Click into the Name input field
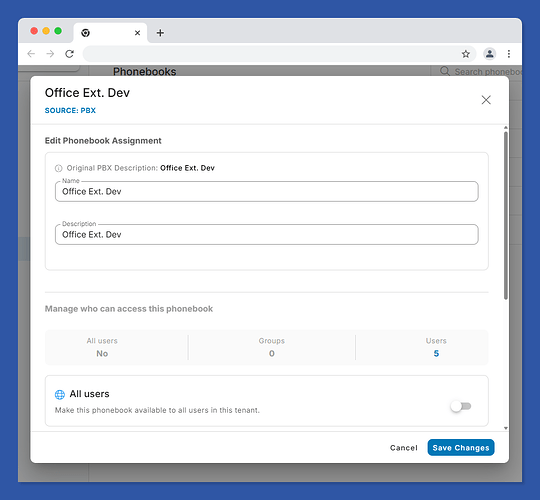This screenshot has width=540, height=500. [267, 191]
